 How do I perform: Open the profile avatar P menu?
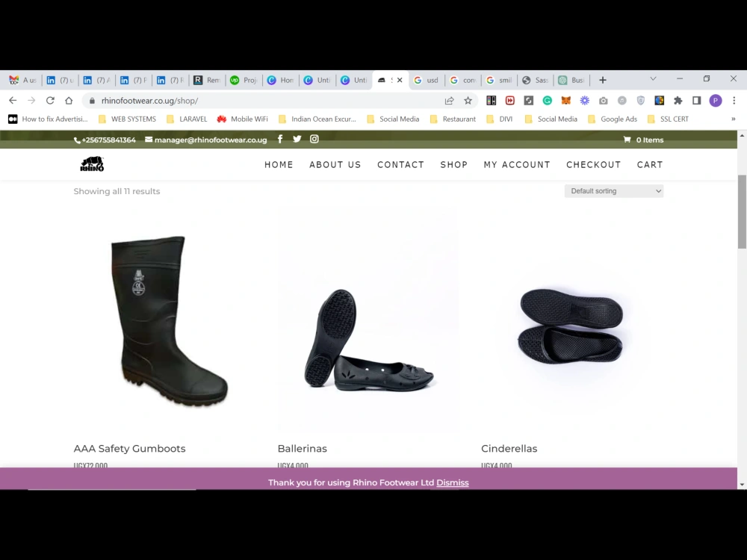pyautogui.click(x=715, y=101)
